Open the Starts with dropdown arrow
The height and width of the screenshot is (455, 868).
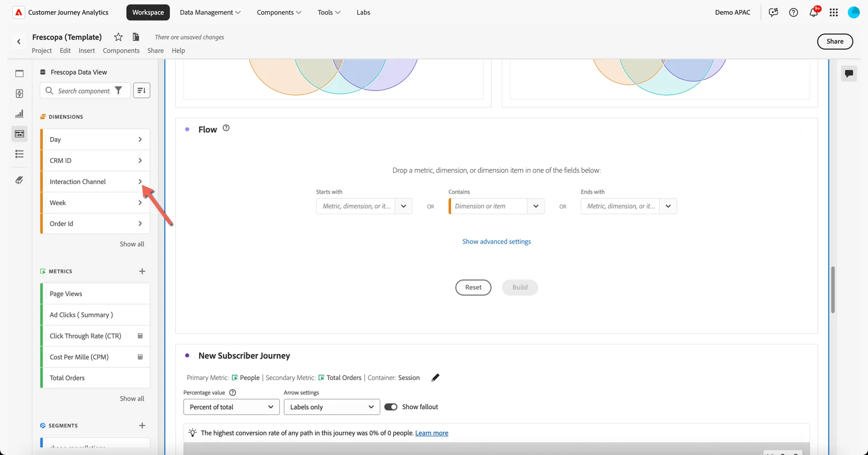coord(403,206)
